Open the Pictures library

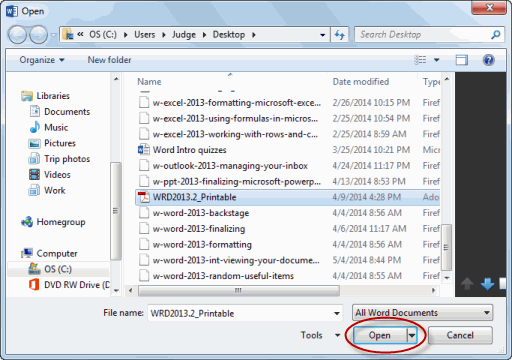[x=52, y=143]
